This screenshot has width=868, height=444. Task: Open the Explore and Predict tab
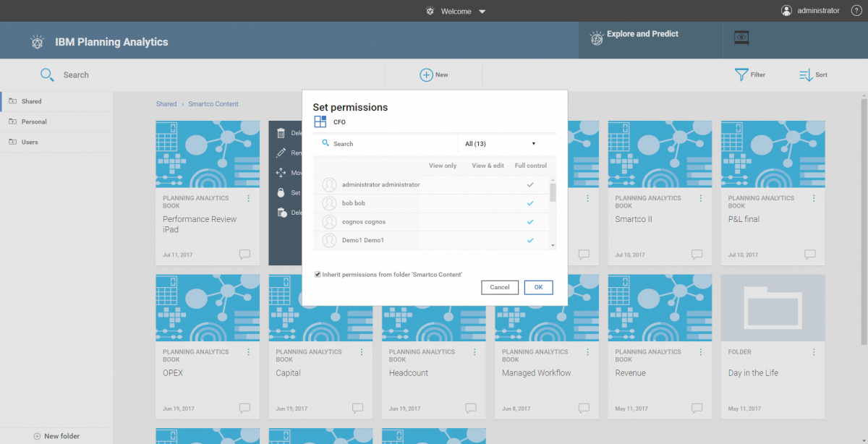[x=642, y=33]
